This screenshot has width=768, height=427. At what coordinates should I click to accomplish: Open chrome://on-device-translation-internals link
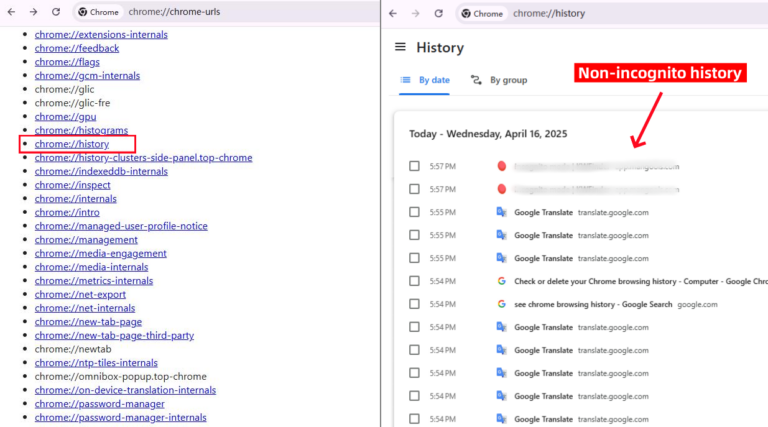(125, 390)
